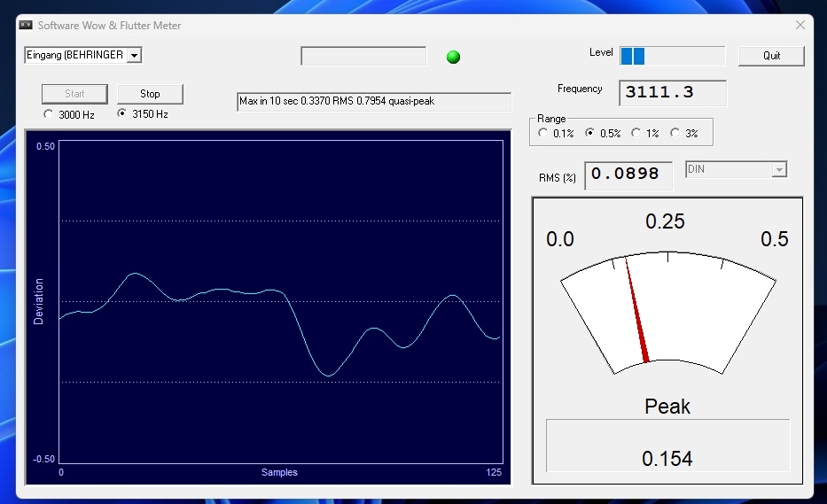
Task: Close the Wow & Flutter Meter window
Action: coord(800,26)
